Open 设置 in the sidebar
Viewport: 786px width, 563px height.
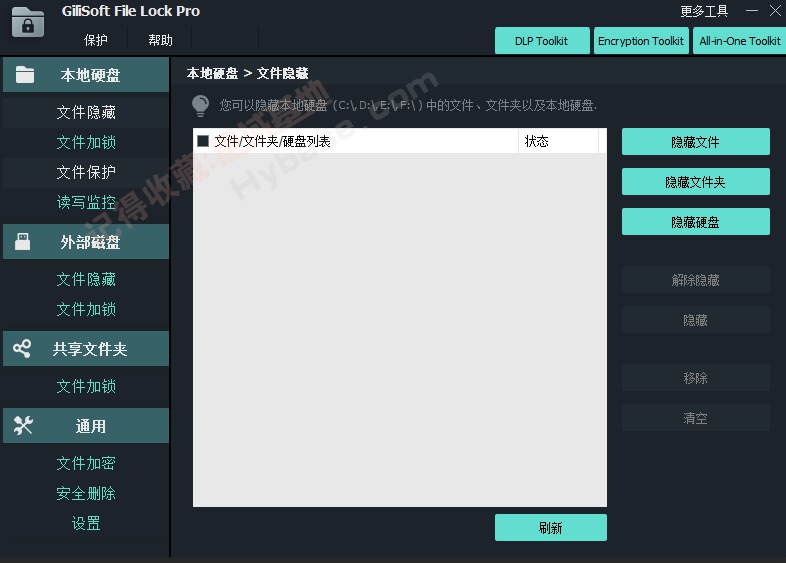[86, 523]
